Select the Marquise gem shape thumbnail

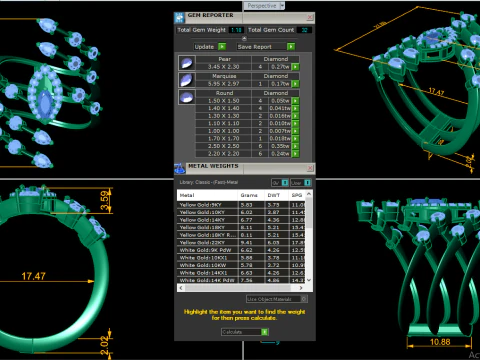[x=186, y=80]
